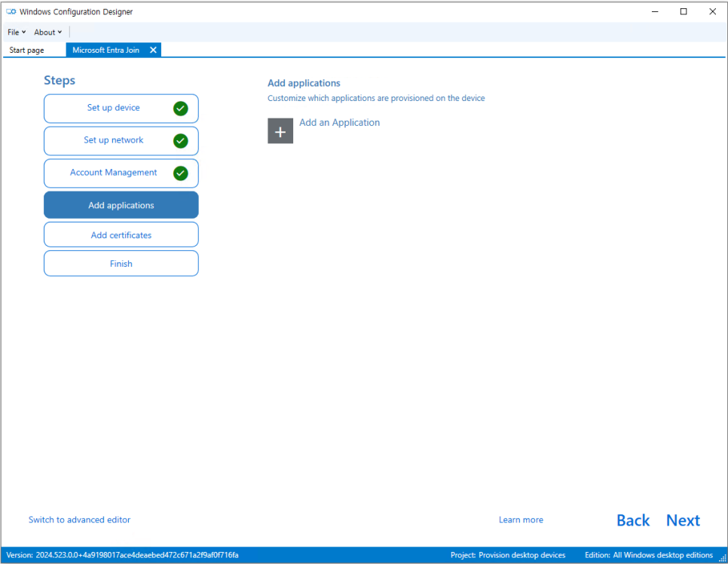
Task: Expand the About menu dropdown arrow
Action: coord(60,32)
